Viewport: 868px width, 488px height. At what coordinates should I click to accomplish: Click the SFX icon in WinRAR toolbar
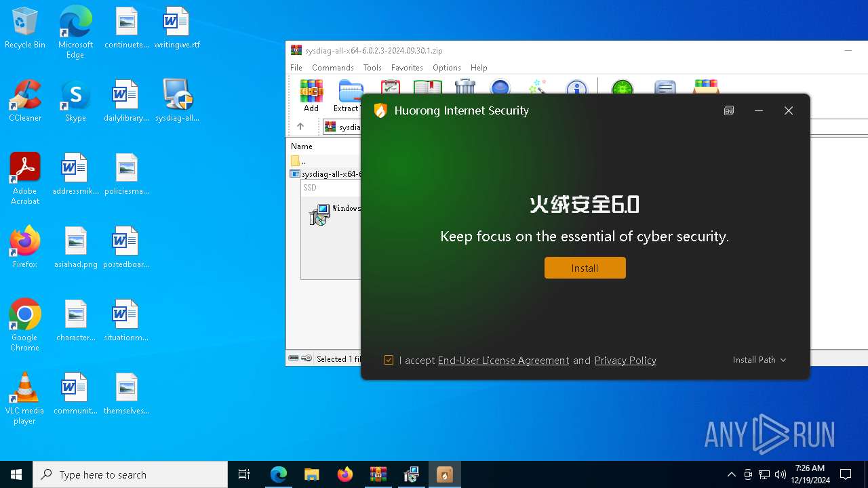(x=706, y=87)
